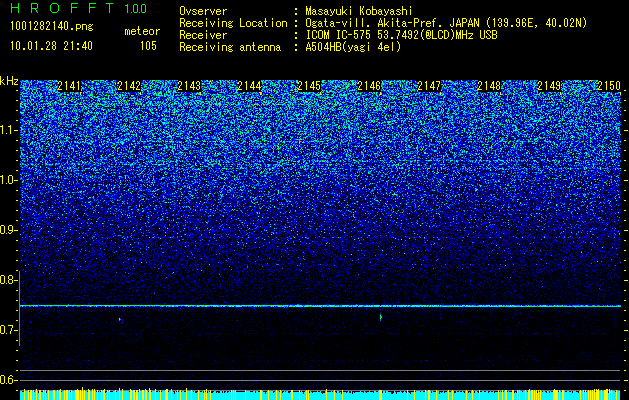The image size is (629, 400).
Task: Click the bright horizontal carrier line
Action: pos(321,306)
